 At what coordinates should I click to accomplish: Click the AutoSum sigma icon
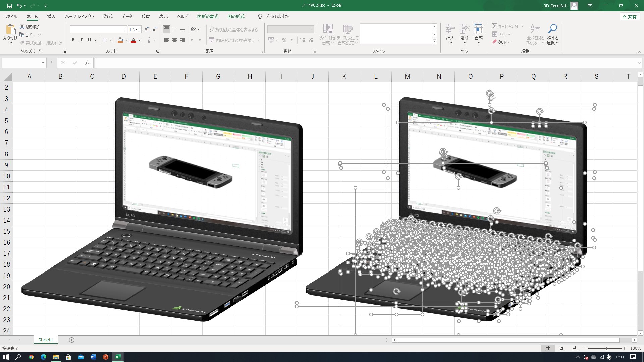[494, 26]
